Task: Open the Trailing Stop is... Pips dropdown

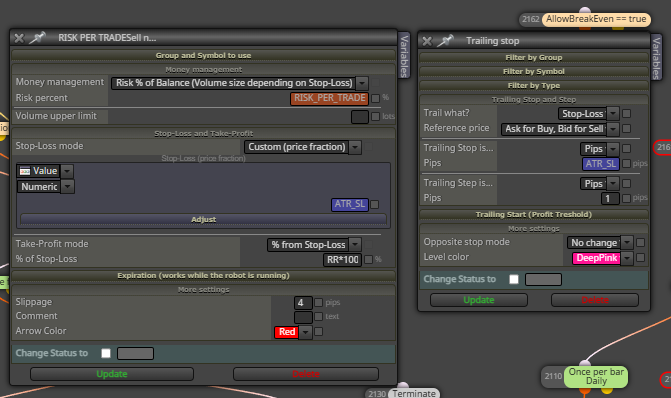Action: point(600,149)
